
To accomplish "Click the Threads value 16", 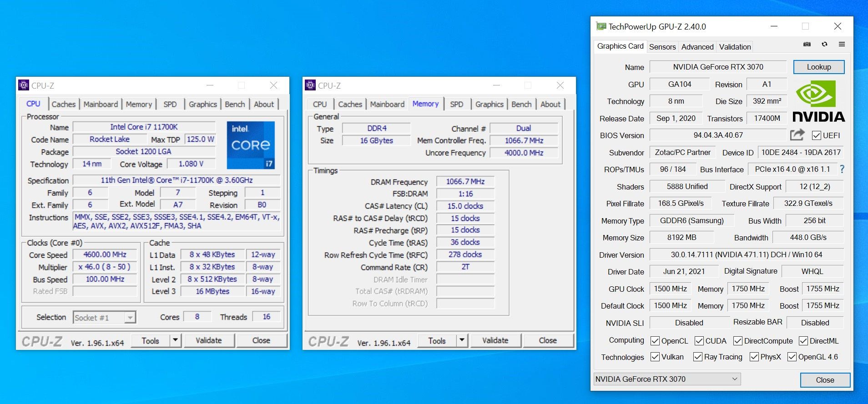I will 267,317.
